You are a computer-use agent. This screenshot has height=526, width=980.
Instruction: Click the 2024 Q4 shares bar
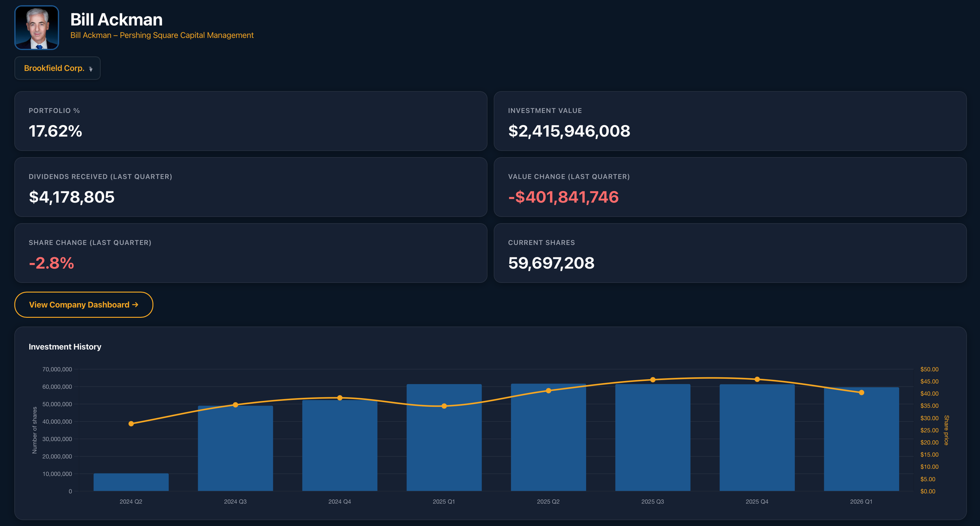tap(339, 446)
